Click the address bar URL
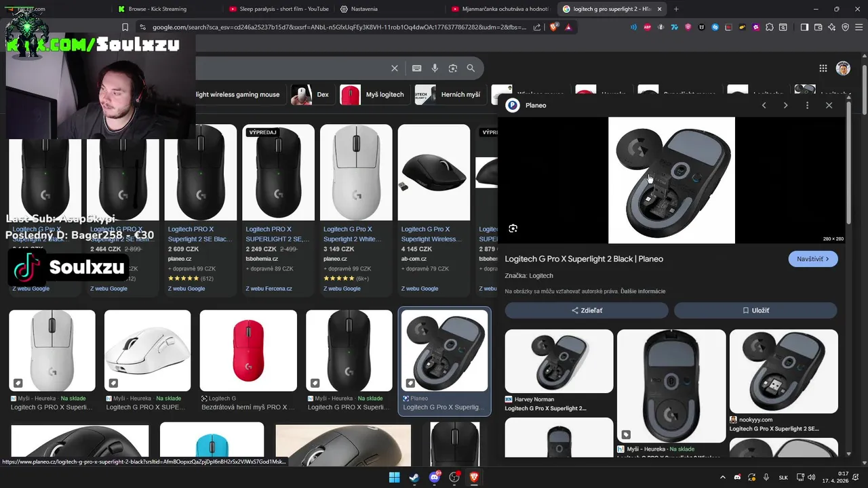This screenshot has width=868, height=488. tap(339, 27)
